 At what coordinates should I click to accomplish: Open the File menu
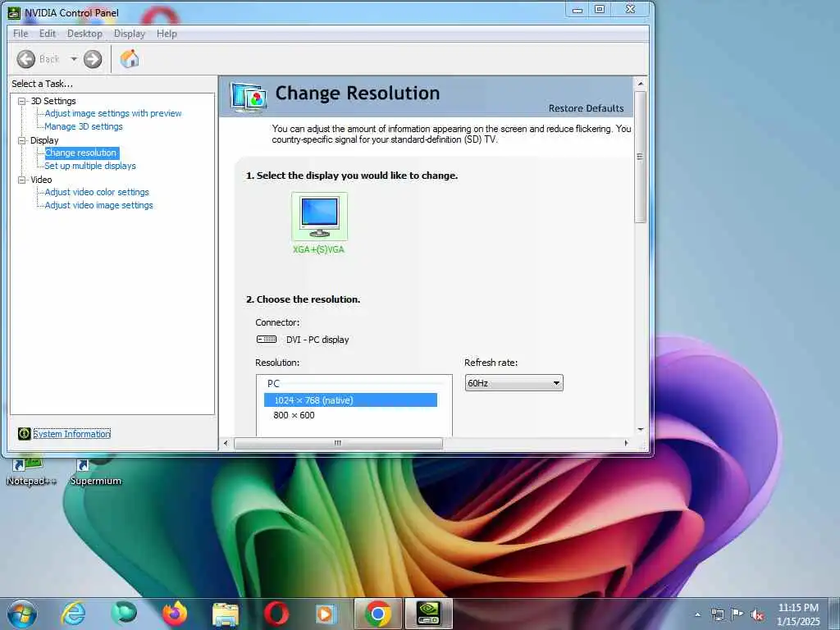(x=21, y=33)
